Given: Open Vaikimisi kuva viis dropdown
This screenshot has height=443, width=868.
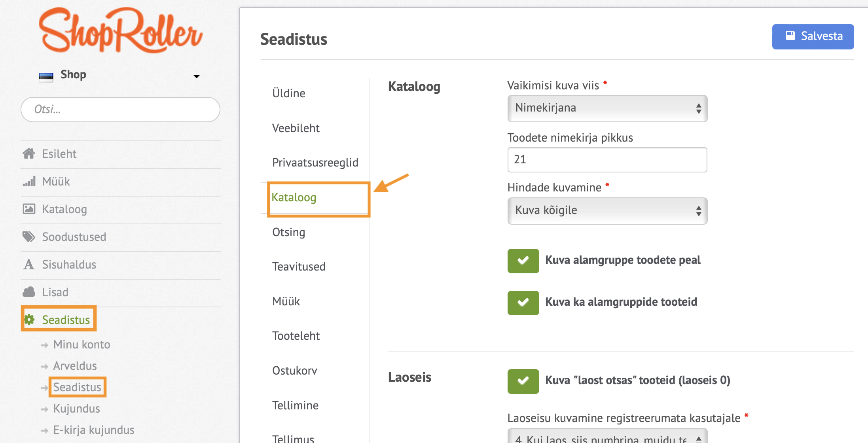Looking at the screenshot, I should pos(607,108).
